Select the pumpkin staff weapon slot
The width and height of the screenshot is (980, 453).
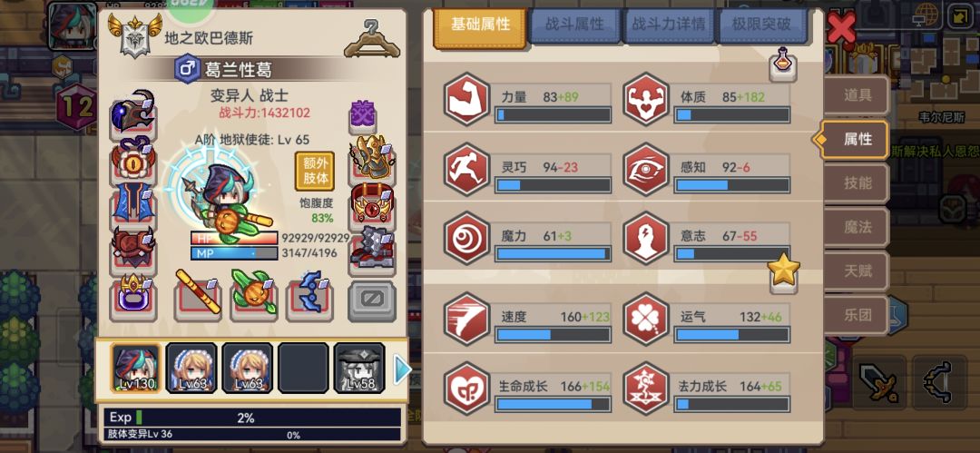[254, 294]
